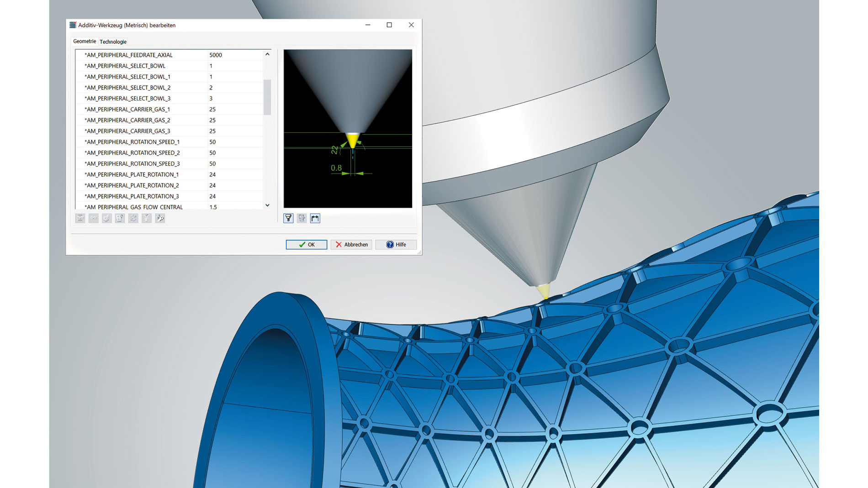This screenshot has height=488, width=868.
Task: Select the AM_PERIPHERAL_ROTATION_SPEED_3 row
Action: coord(169,164)
